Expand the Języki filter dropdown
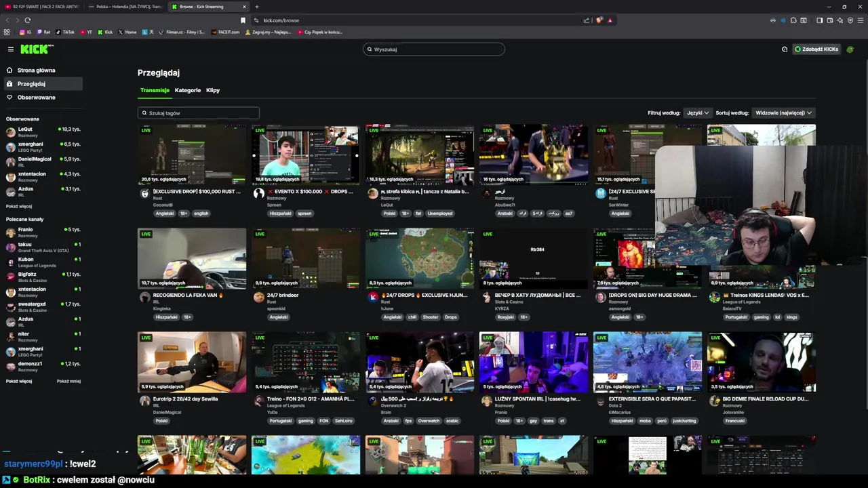 [697, 113]
